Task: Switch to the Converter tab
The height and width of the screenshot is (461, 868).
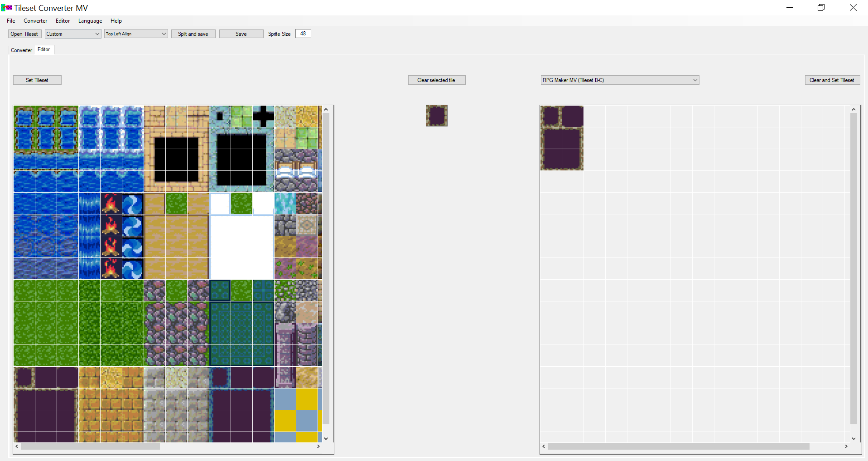Action: pyautogui.click(x=21, y=50)
